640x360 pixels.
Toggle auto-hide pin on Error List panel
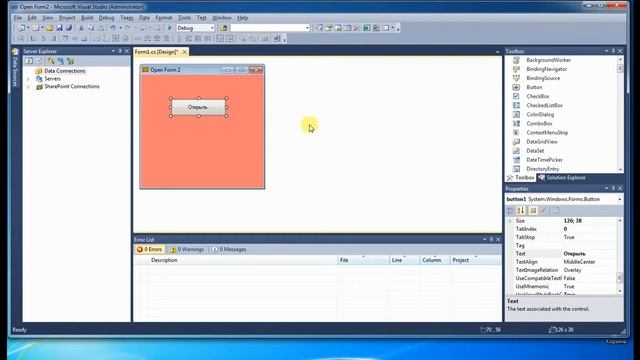coord(491,240)
